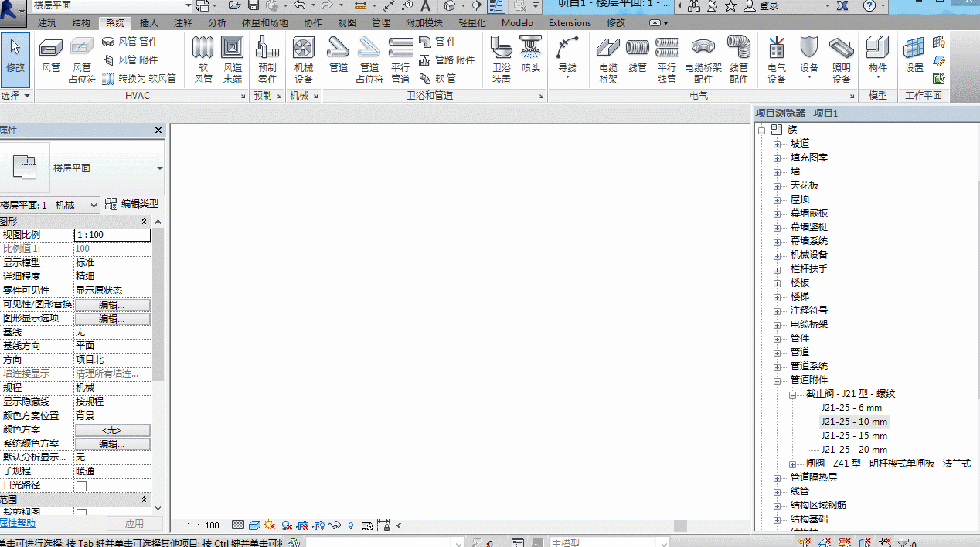The width and height of the screenshot is (980, 547).
Task: Start the 风管 duct tool
Action: [51, 56]
